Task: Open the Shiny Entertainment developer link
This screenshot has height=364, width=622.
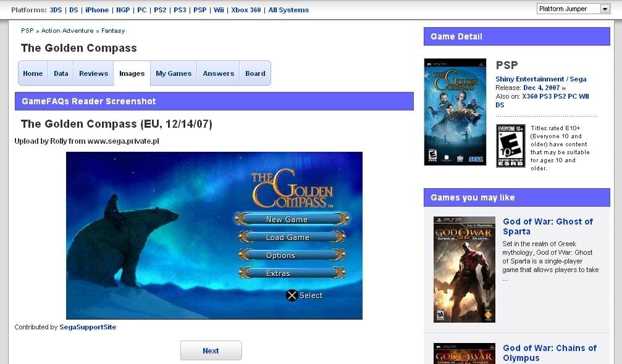Action: click(529, 79)
